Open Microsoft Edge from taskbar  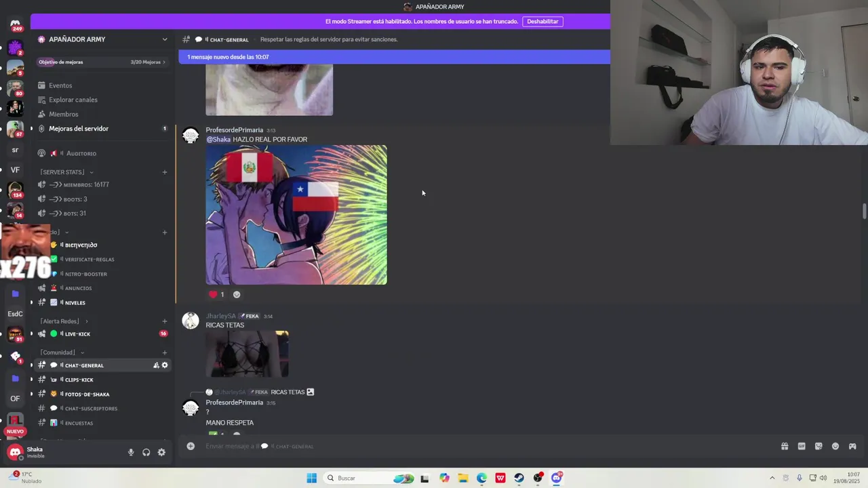[481, 478]
